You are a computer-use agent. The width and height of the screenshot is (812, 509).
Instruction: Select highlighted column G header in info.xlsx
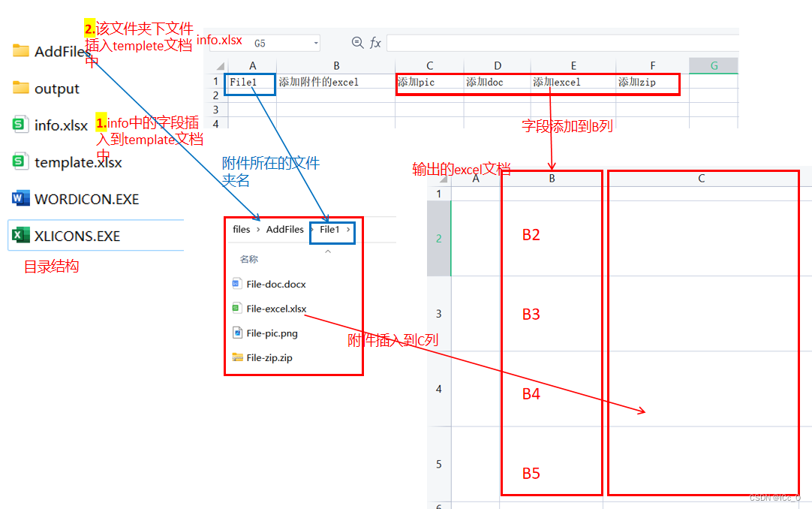pos(714,66)
